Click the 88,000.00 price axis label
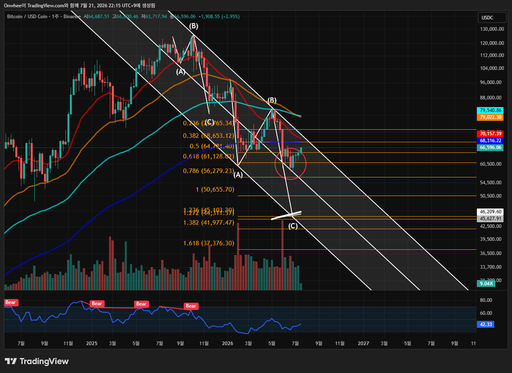512x373 pixels. (x=490, y=98)
